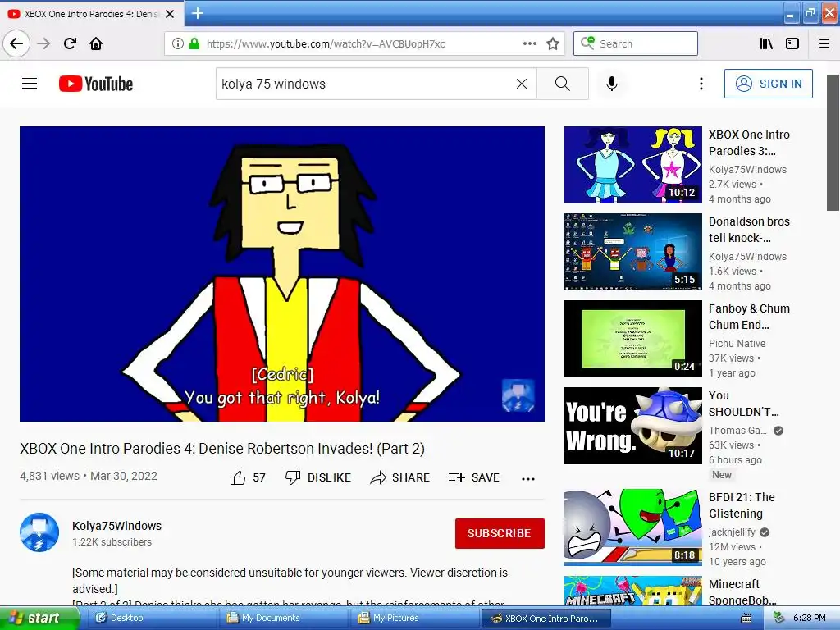This screenshot has width=840, height=630.
Task: Open Donaldson bros tell knock-knock thumbnail
Action: [x=632, y=252]
